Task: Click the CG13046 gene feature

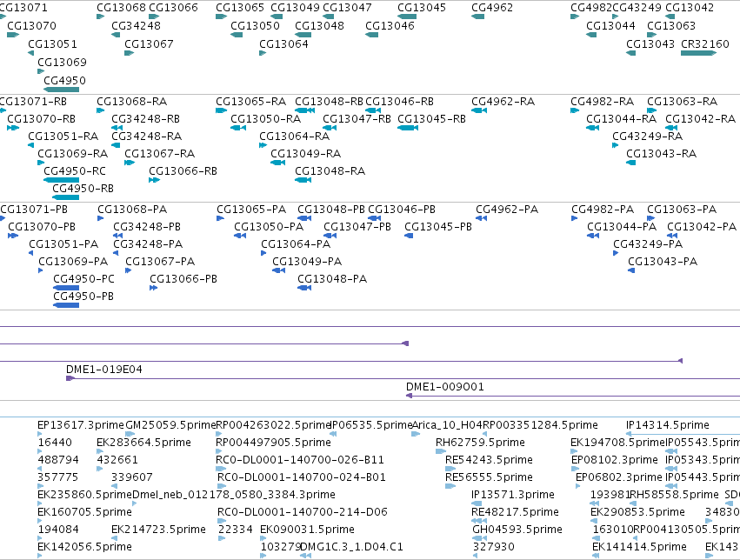Action: pos(372,35)
